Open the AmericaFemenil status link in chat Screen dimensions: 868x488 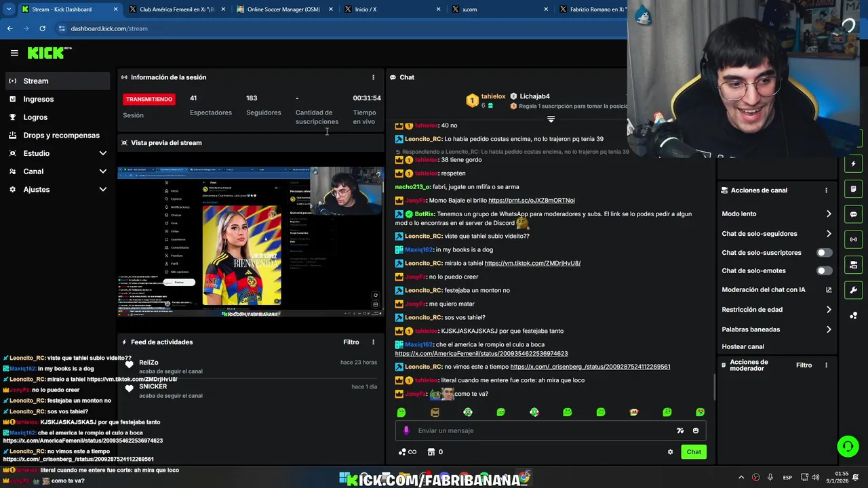pyautogui.click(x=481, y=354)
